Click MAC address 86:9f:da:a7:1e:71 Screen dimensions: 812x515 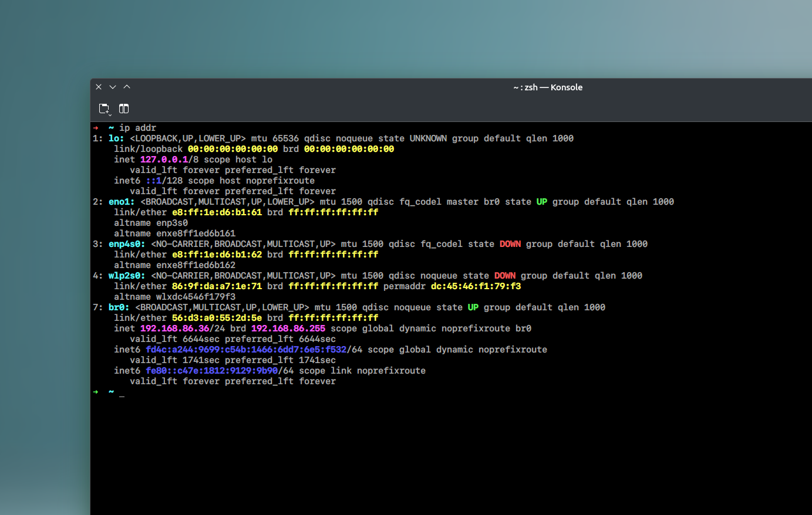[x=217, y=286]
